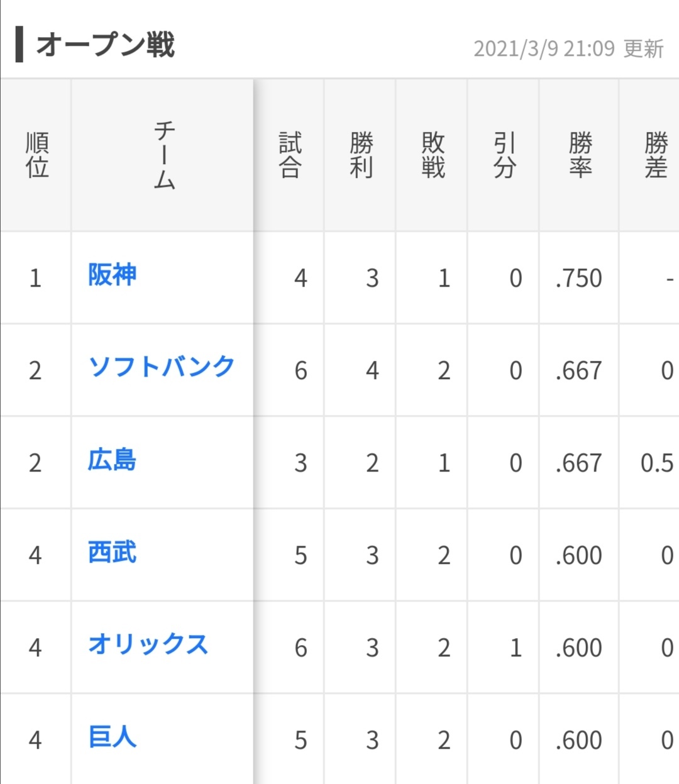
Task: Click the 勝利 column header
Action: (x=361, y=155)
